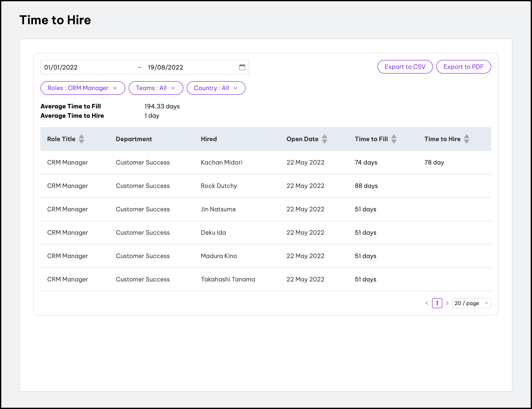
Task: Go to next page arrow
Action: click(447, 303)
